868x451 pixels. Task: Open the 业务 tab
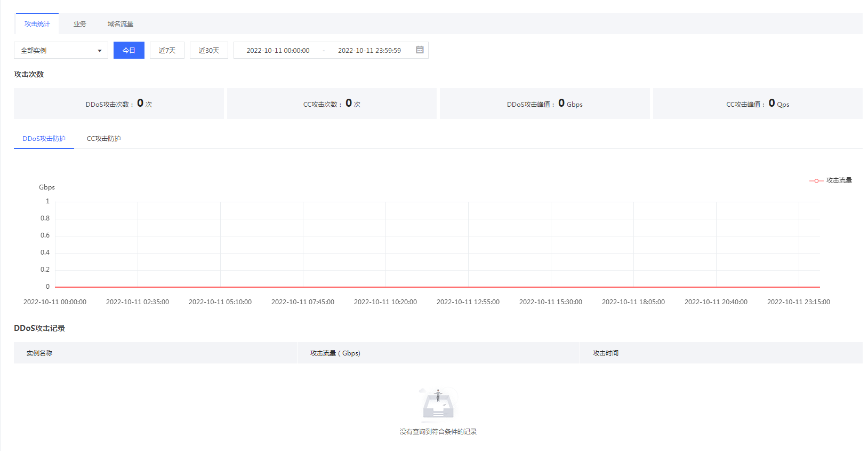80,24
